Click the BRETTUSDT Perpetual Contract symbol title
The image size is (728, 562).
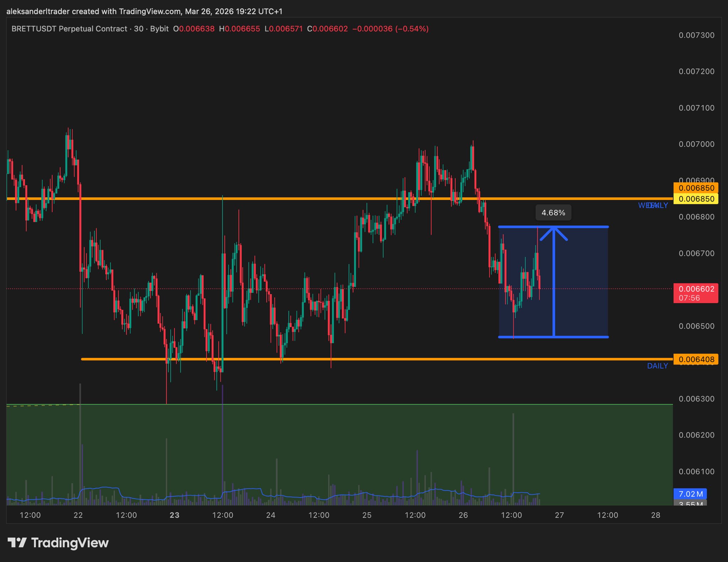point(69,29)
